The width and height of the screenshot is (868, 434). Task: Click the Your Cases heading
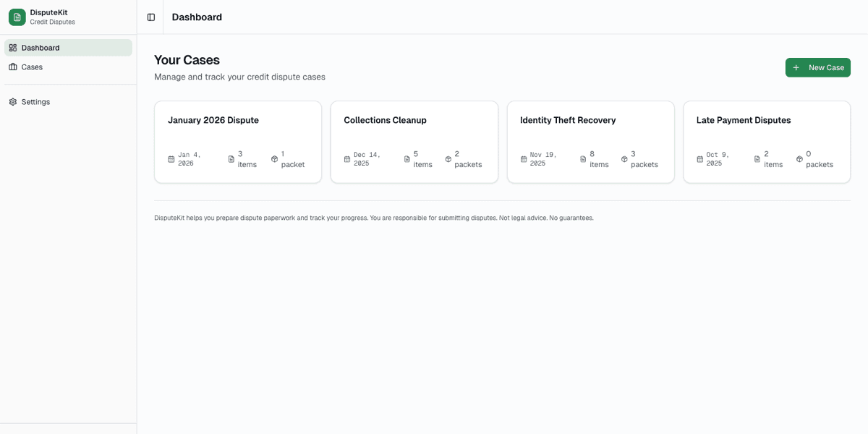pyautogui.click(x=187, y=60)
